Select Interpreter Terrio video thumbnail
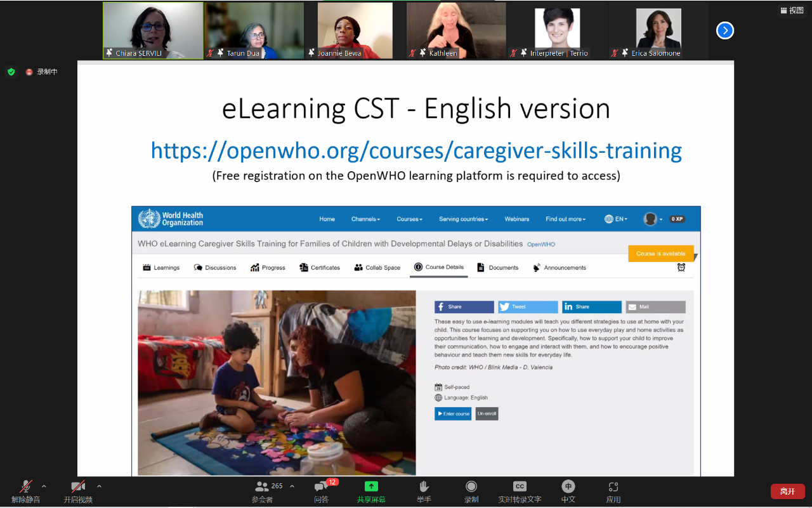 pos(557,30)
